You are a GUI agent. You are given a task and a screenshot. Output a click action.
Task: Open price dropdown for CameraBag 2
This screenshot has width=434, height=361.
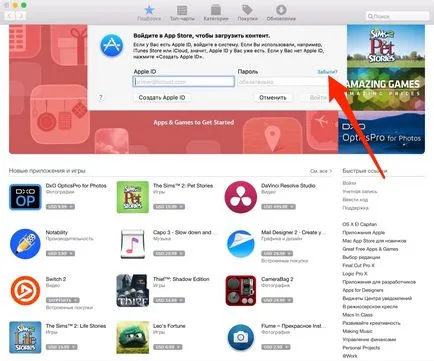point(277,300)
